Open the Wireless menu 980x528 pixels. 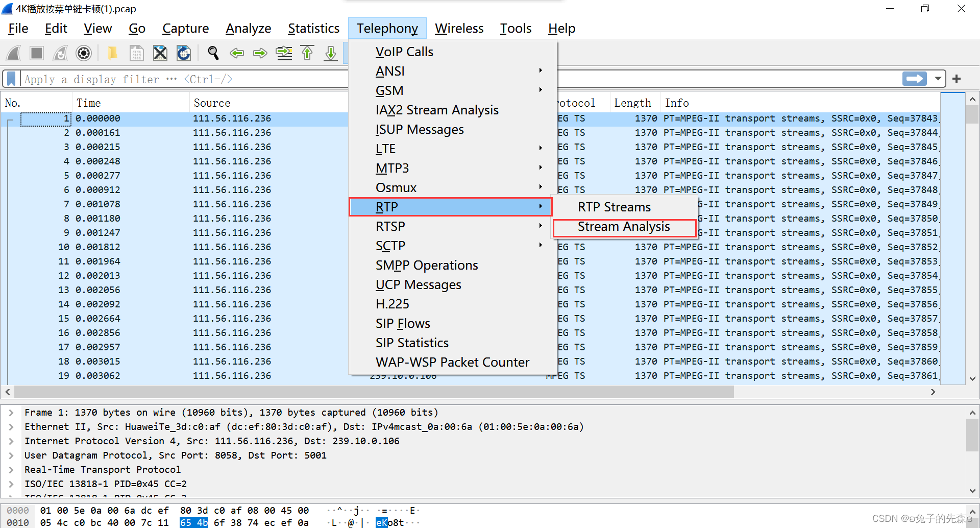tap(459, 29)
